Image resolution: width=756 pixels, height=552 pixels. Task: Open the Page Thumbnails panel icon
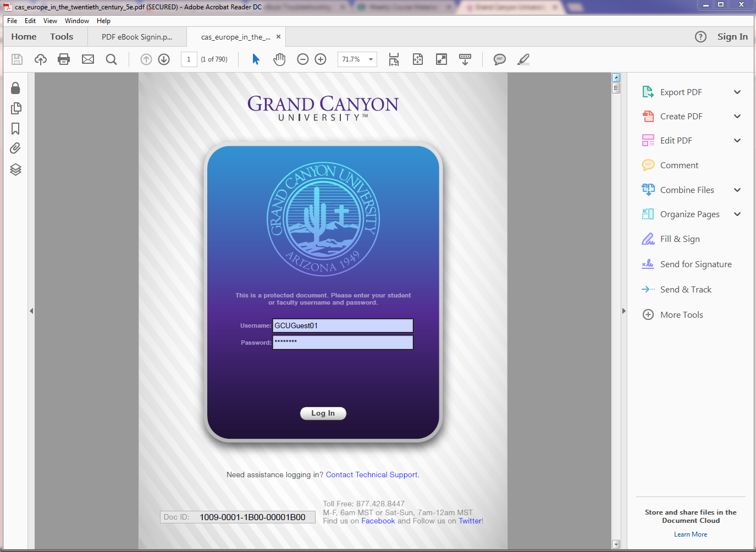pos(15,108)
